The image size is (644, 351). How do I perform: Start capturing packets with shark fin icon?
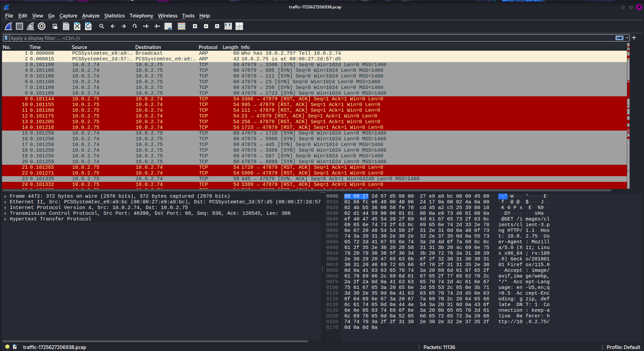click(x=8, y=26)
